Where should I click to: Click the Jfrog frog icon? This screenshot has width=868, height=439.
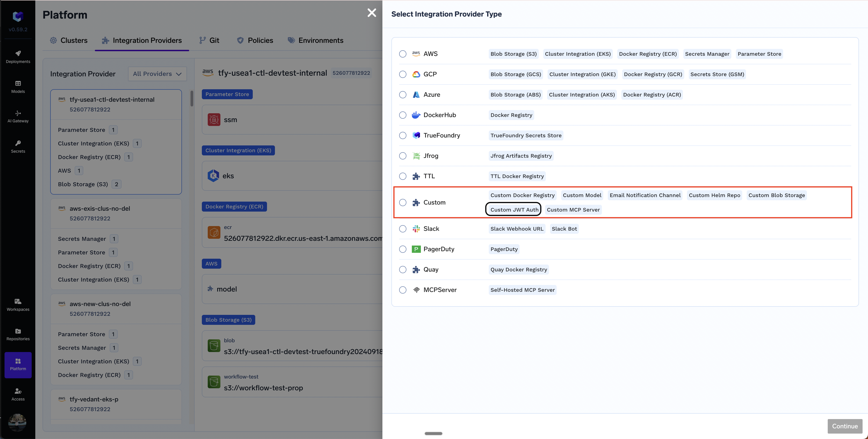pyautogui.click(x=416, y=156)
